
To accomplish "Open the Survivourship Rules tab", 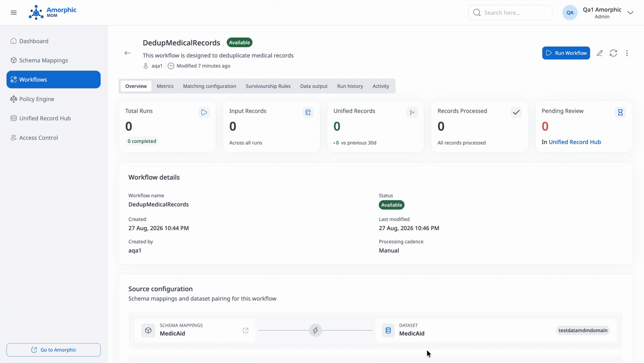I will (268, 86).
